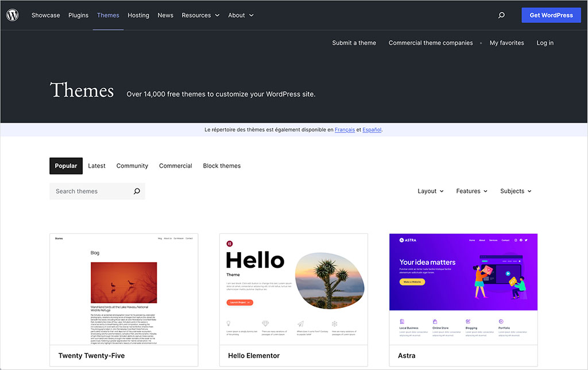This screenshot has width=588, height=370.
Task: Open Commercial theme companies link
Action: 431,43
